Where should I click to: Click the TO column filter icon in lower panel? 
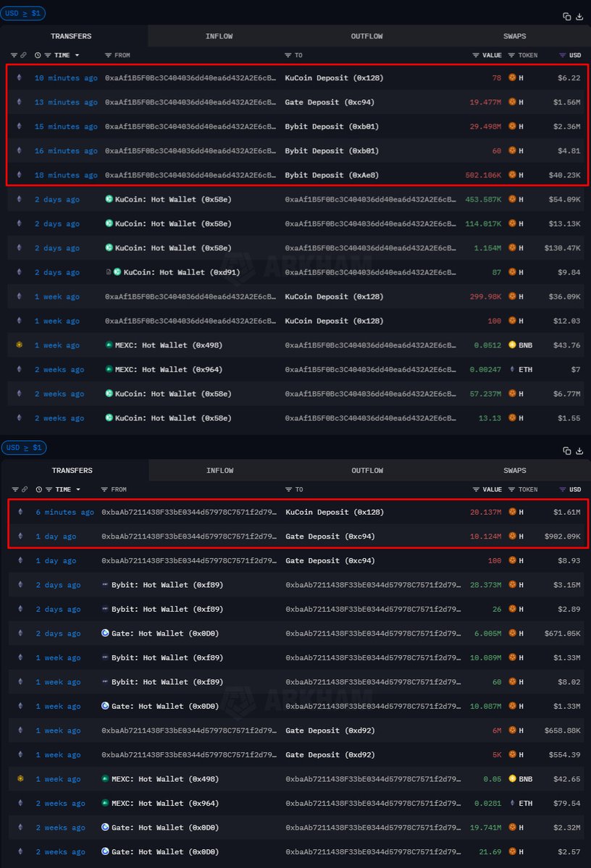288,489
